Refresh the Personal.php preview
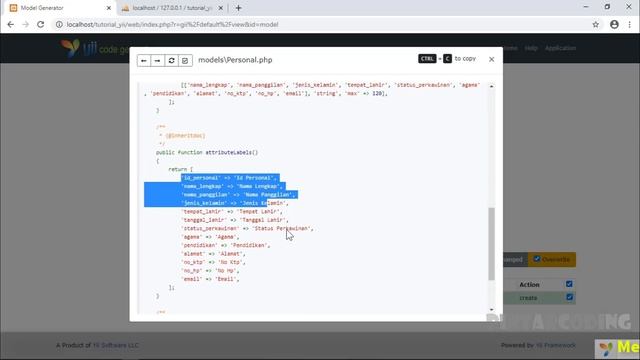 click(x=171, y=60)
